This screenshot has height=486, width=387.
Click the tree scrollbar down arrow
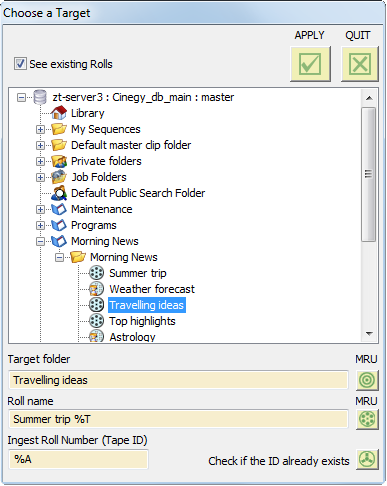point(369,334)
